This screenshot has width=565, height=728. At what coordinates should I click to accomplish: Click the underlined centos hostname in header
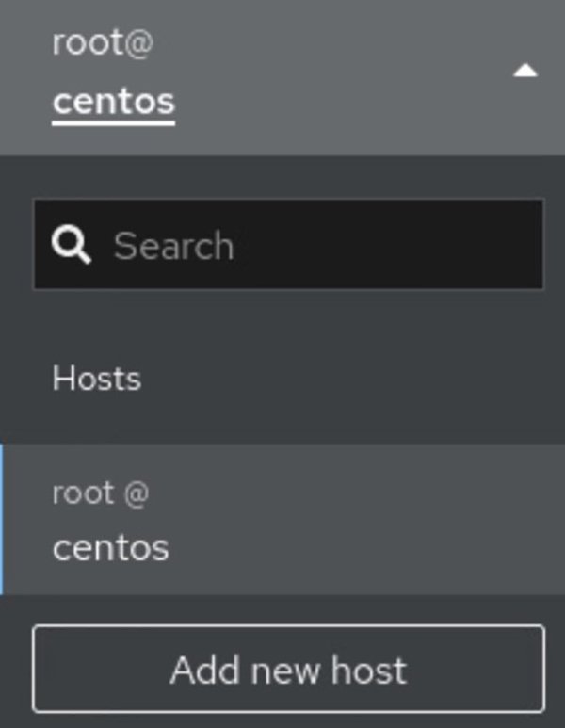click(x=113, y=102)
